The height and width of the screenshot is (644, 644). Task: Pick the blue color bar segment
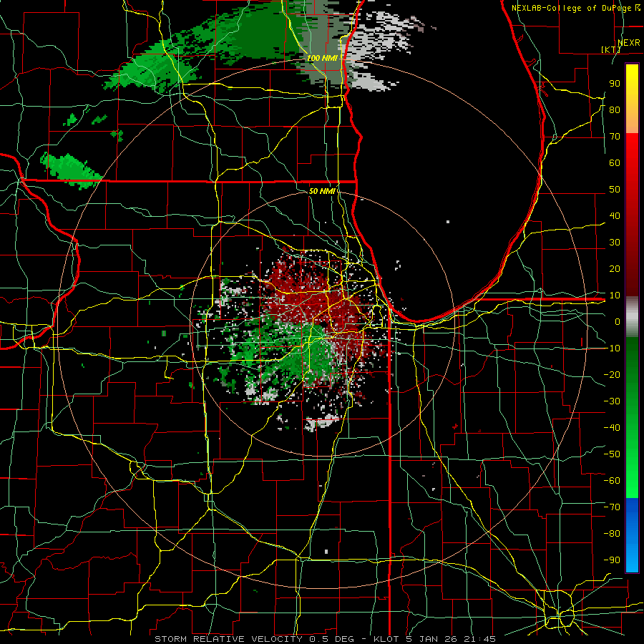point(632,535)
